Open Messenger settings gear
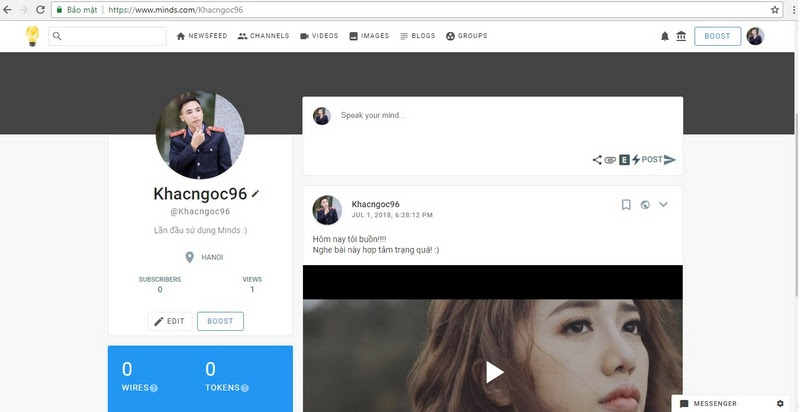 point(780,403)
